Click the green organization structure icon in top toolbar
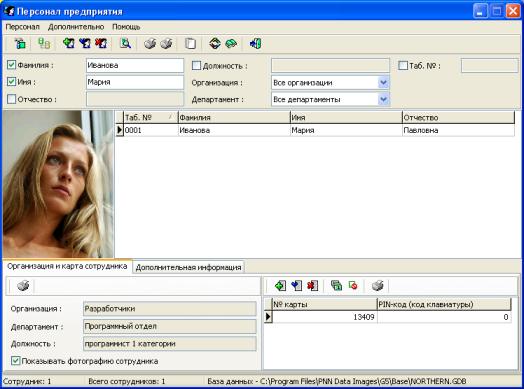Image resolution: width=524 pixels, height=389 pixels. click(x=20, y=43)
